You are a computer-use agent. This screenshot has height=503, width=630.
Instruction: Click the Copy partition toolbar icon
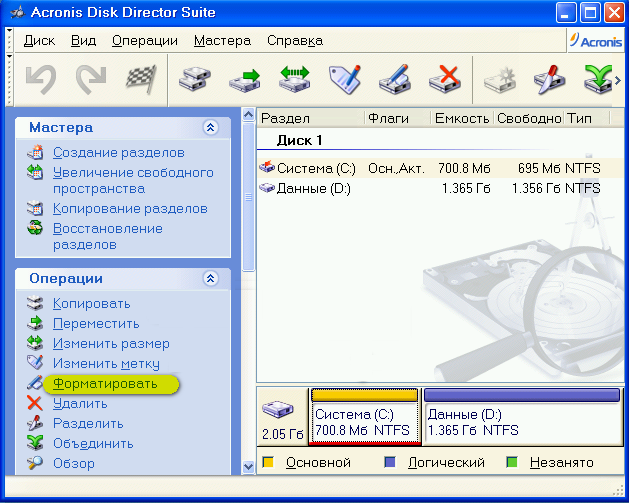195,80
